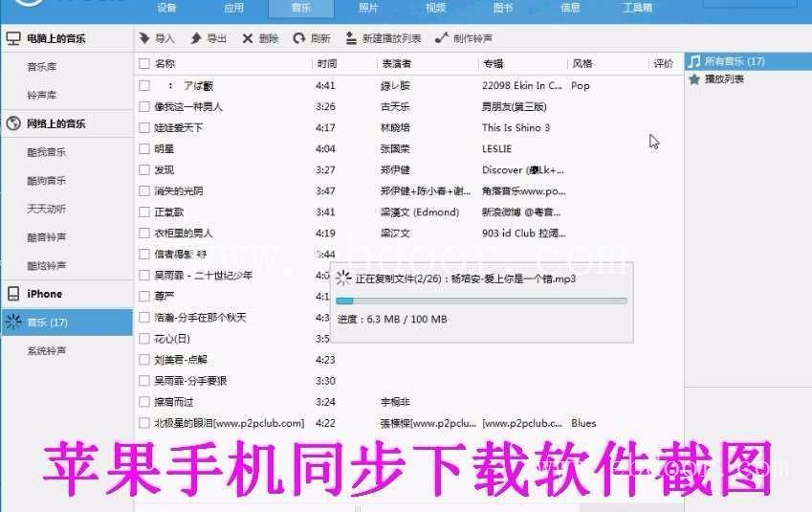Image resolution: width=812 pixels, height=512 pixels.
Task: Switch to the 工具箱 tab
Action: 638,8
